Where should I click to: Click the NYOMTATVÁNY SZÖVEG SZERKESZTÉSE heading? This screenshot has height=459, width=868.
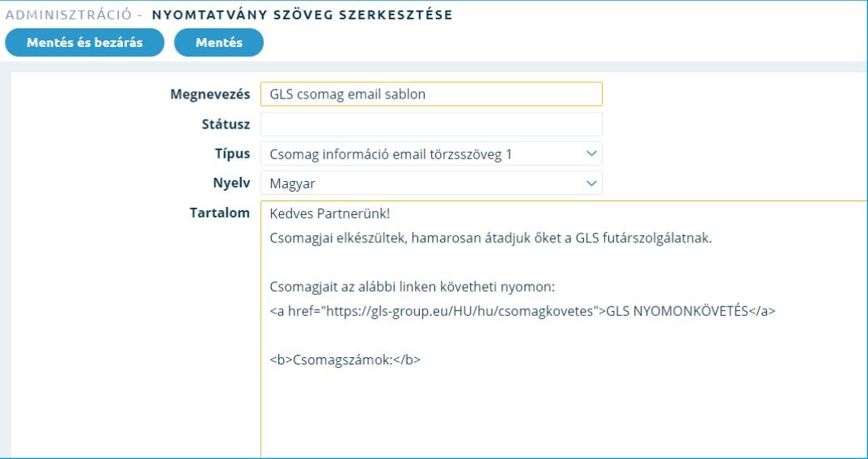tap(303, 15)
